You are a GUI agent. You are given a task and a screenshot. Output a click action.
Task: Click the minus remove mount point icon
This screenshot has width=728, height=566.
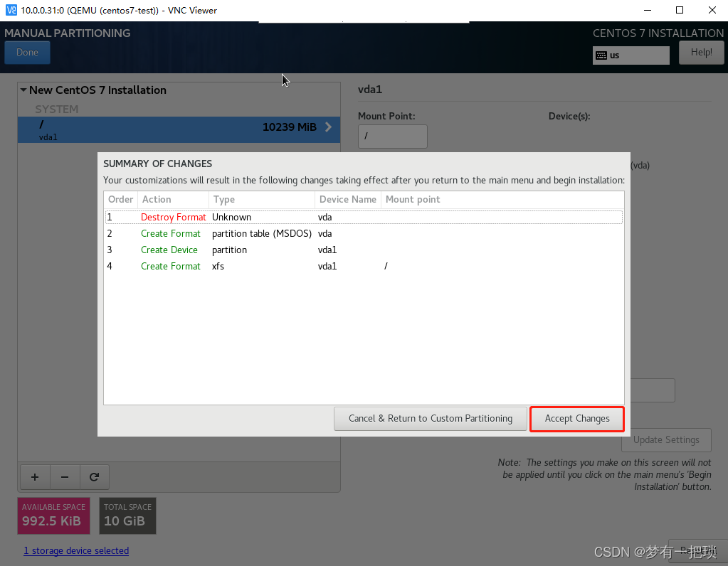[x=65, y=477]
